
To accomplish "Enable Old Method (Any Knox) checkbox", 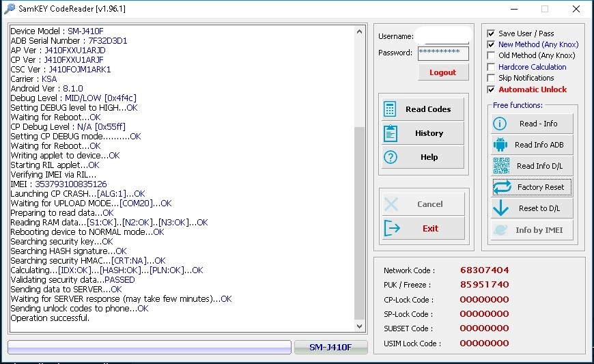I will click(491, 55).
